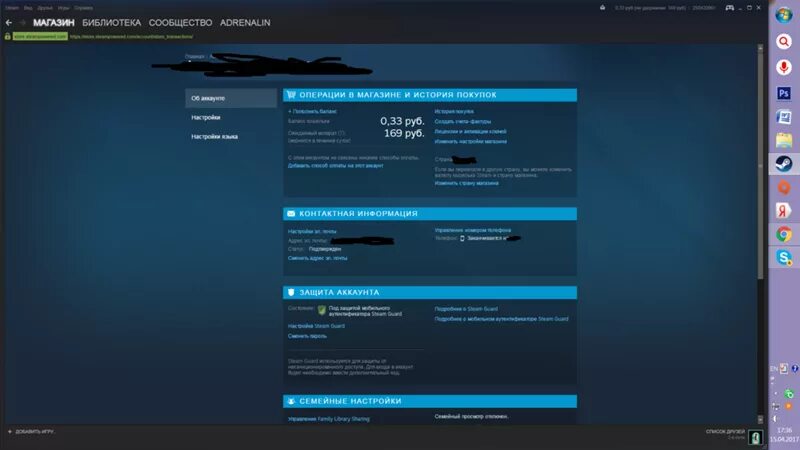Image resolution: width=800 pixels, height=450 pixels.
Task: Click Добавить способ оплаты на этот аккаунт
Action: [x=336, y=166]
